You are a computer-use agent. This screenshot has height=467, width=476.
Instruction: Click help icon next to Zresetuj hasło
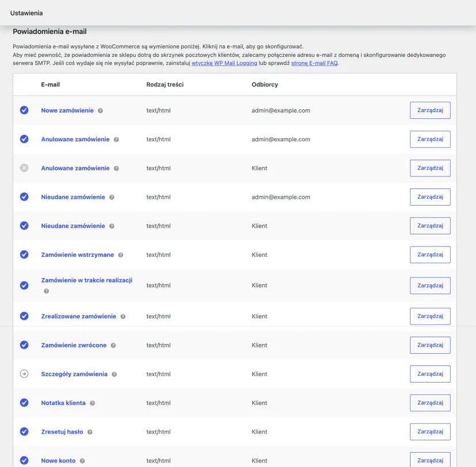click(90, 432)
